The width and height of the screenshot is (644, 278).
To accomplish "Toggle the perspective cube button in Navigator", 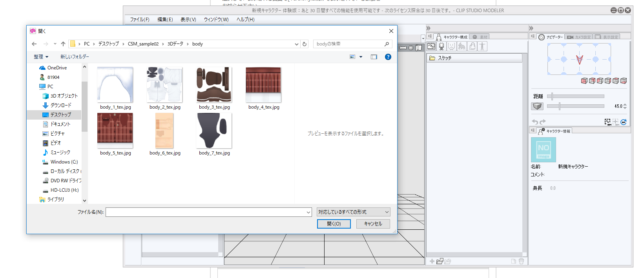I will [537, 106].
